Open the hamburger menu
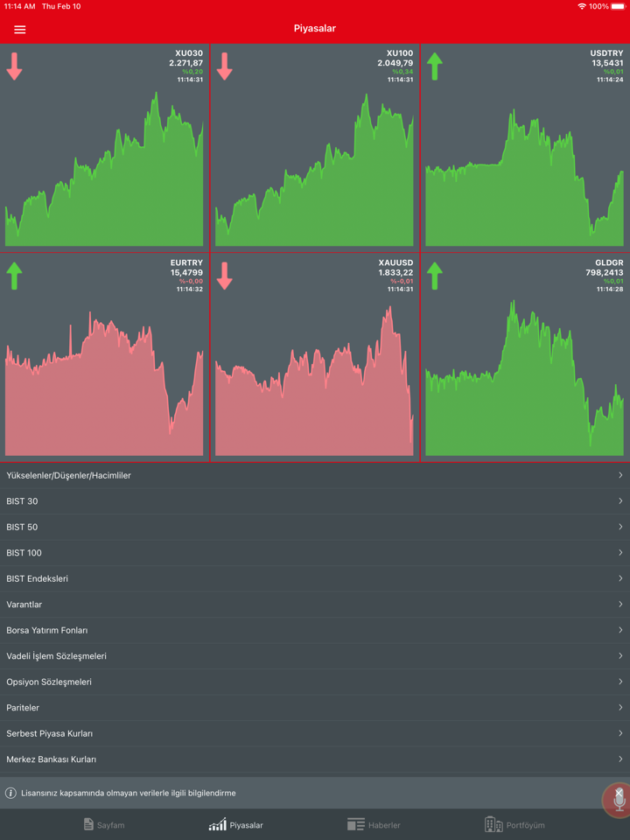Viewport: 630px width, 840px height. (x=19, y=29)
